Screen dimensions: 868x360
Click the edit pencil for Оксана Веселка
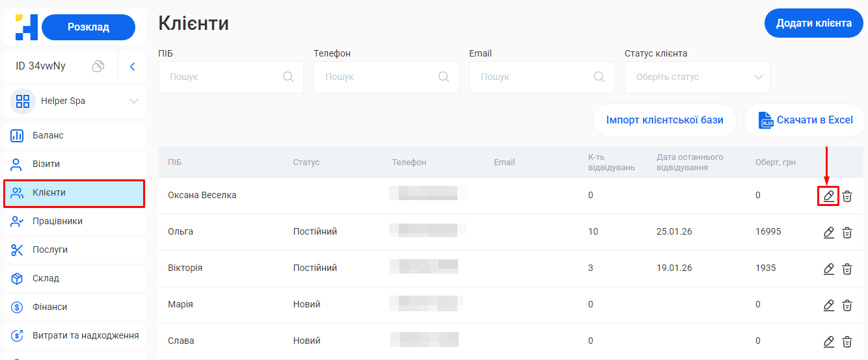point(828,196)
